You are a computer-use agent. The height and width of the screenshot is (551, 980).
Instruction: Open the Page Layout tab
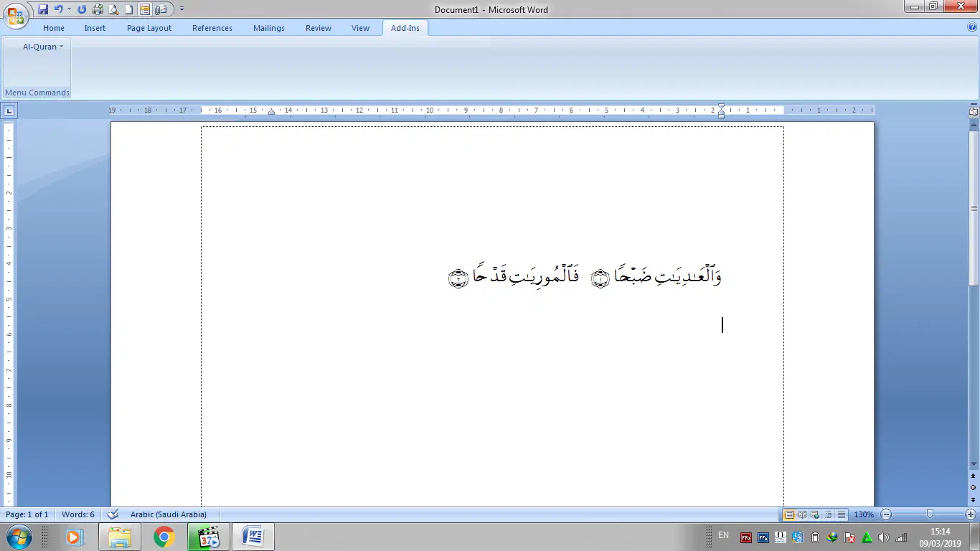tap(149, 28)
